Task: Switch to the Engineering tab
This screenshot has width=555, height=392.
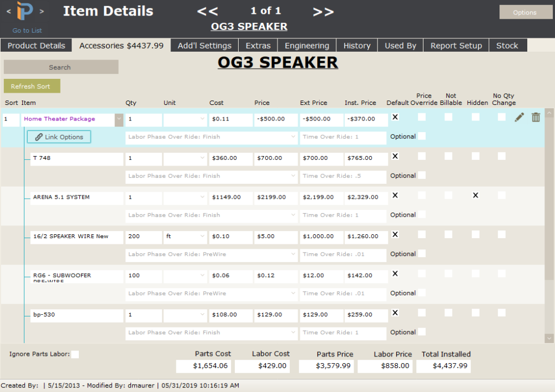Action: click(x=307, y=46)
